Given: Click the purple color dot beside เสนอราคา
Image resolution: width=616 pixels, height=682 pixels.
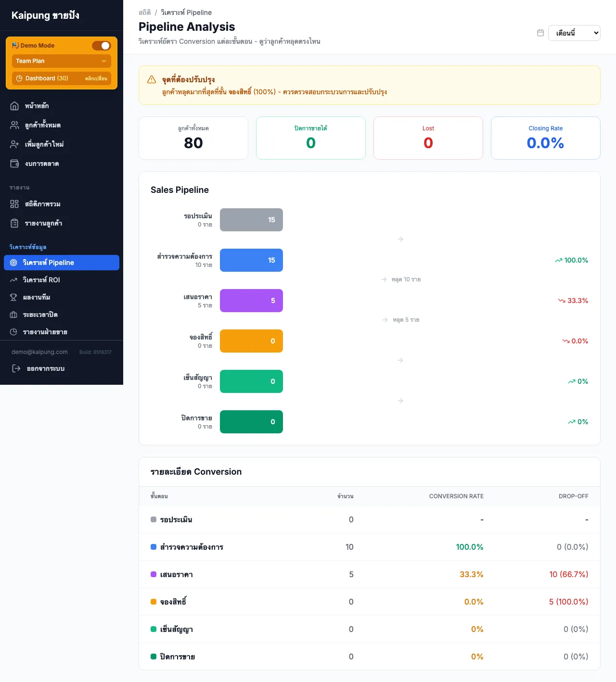Looking at the screenshot, I should [153, 574].
